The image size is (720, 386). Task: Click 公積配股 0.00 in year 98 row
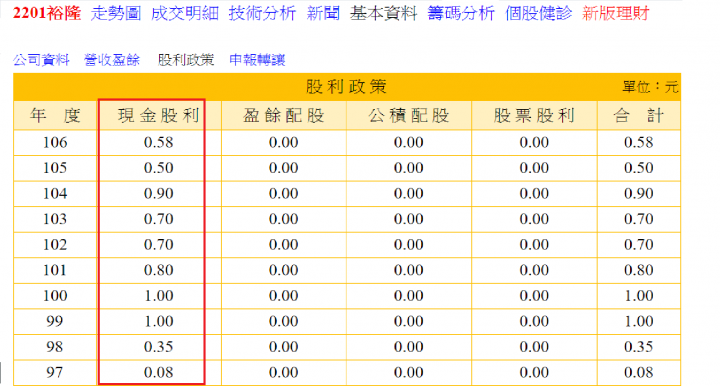409,347
